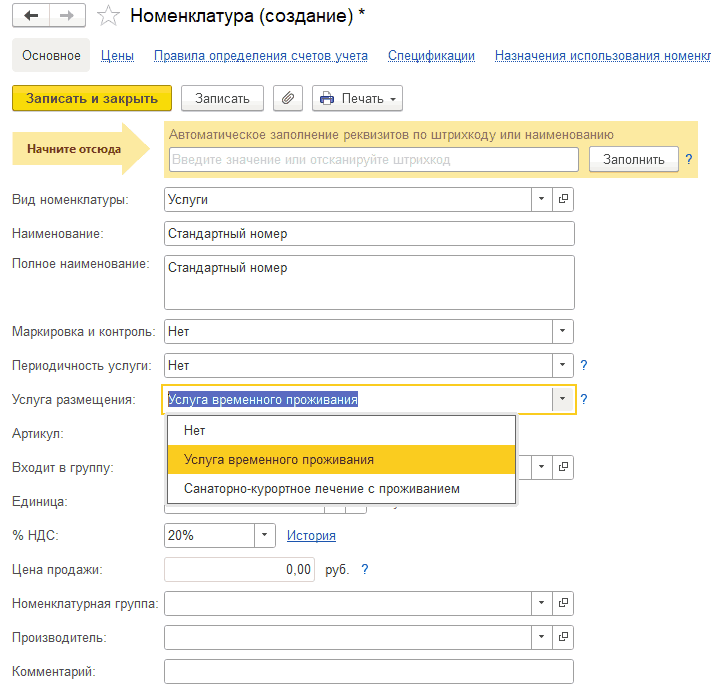The image size is (711, 693).
Task: Expand the Вид номенклатуры dropdown
Action: [x=542, y=199]
